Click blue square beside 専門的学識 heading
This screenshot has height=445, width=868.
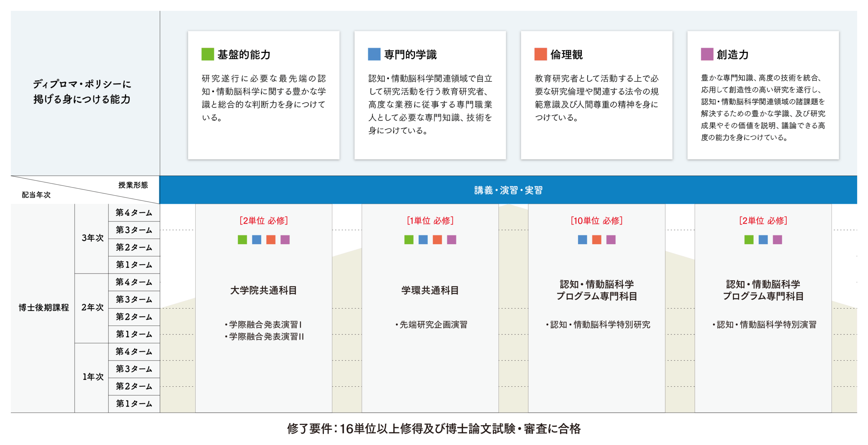coord(374,54)
